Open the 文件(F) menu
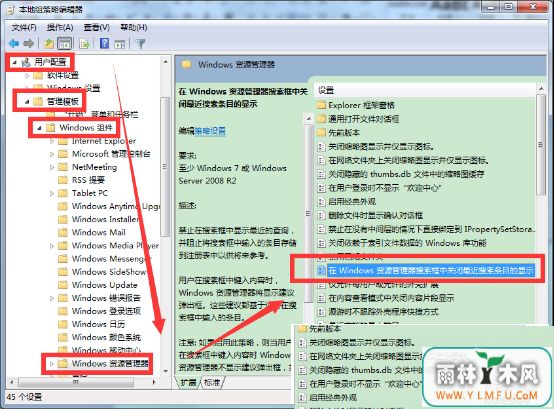 coord(24,27)
